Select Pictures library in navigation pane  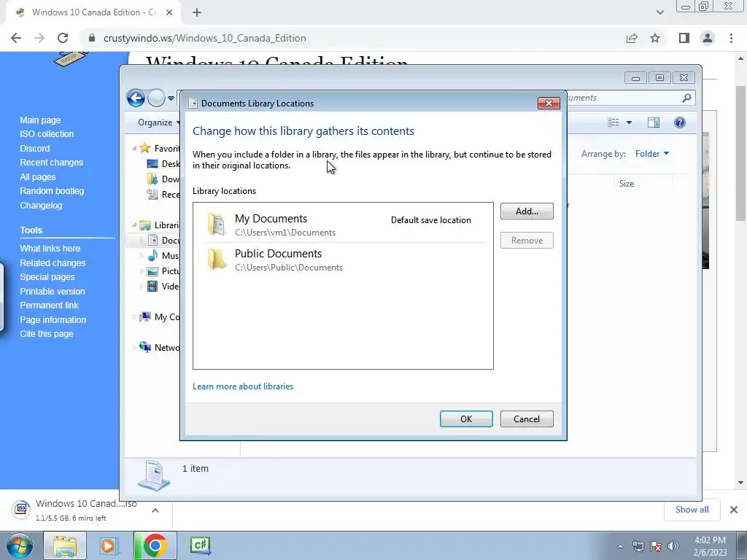(x=164, y=271)
